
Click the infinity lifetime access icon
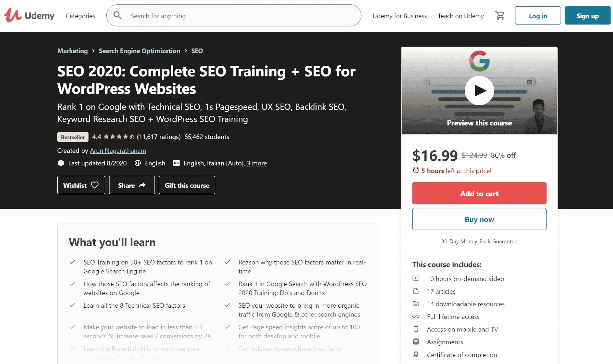[x=416, y=316]
